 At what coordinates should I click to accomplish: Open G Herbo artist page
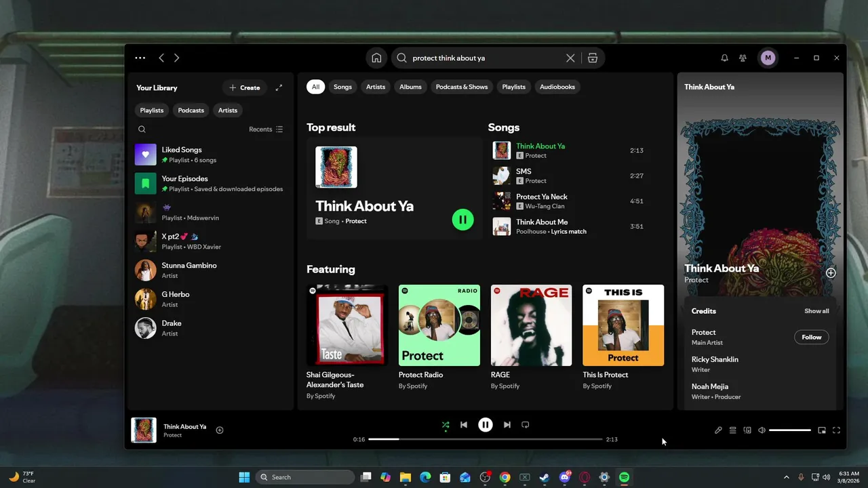[x=210, y=299]
